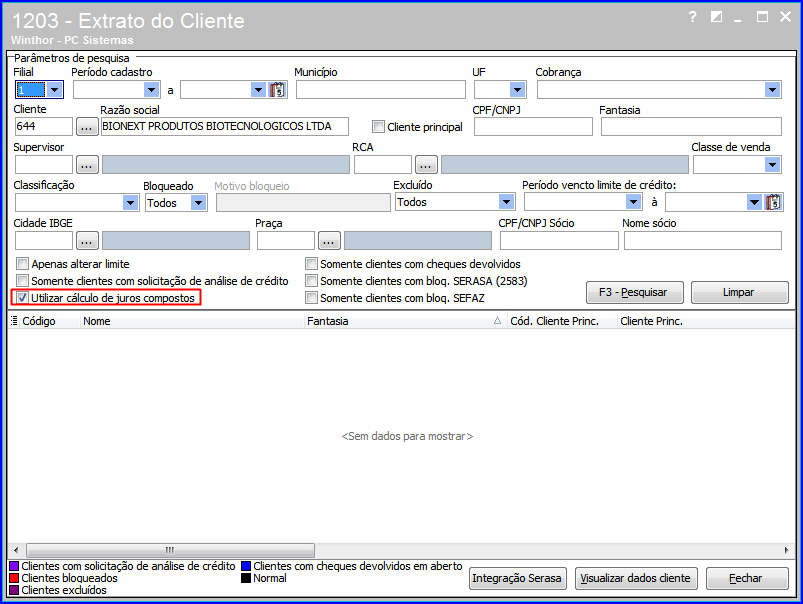Expand the Filial dropdown

point(55,90)
